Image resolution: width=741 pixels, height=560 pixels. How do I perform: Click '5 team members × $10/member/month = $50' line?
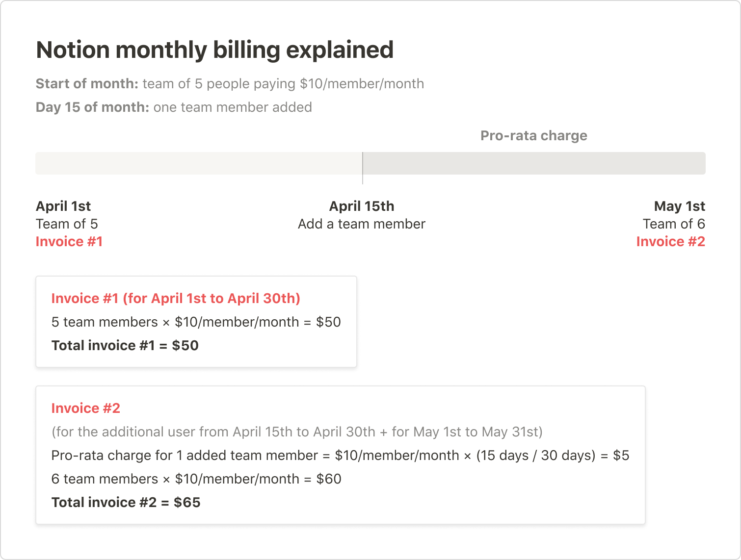click(196, 322)
